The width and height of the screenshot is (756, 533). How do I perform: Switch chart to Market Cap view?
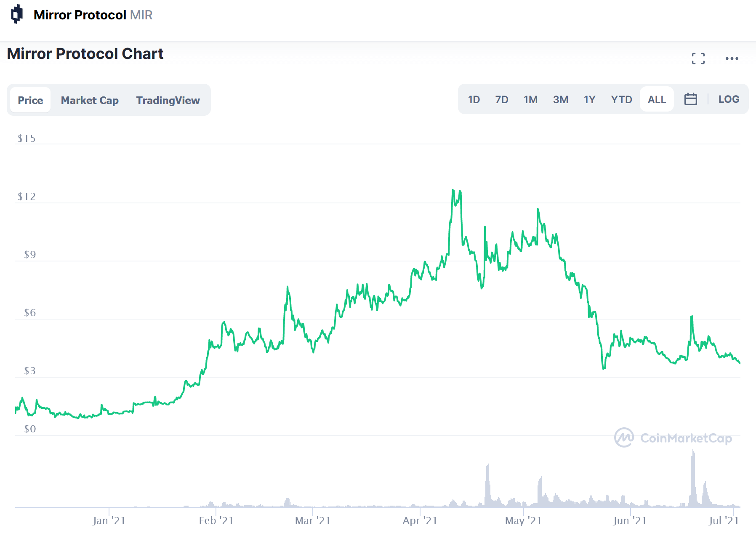(89, 100)
